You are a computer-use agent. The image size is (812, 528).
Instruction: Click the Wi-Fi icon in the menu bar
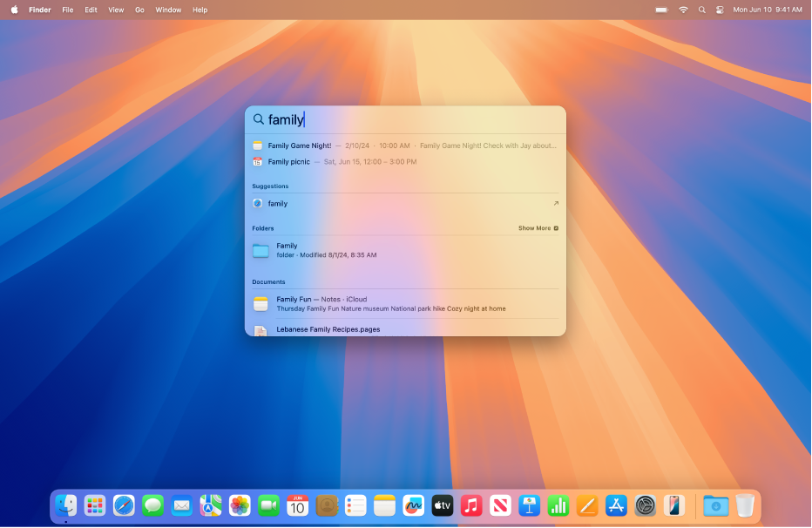click(x=683, y=10)
